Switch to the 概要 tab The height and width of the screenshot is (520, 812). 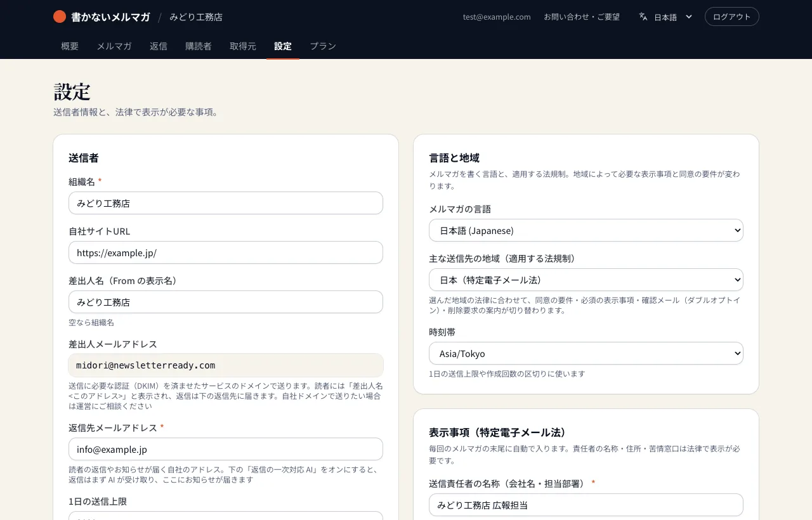pyautogui.click(x=70, y=46)
